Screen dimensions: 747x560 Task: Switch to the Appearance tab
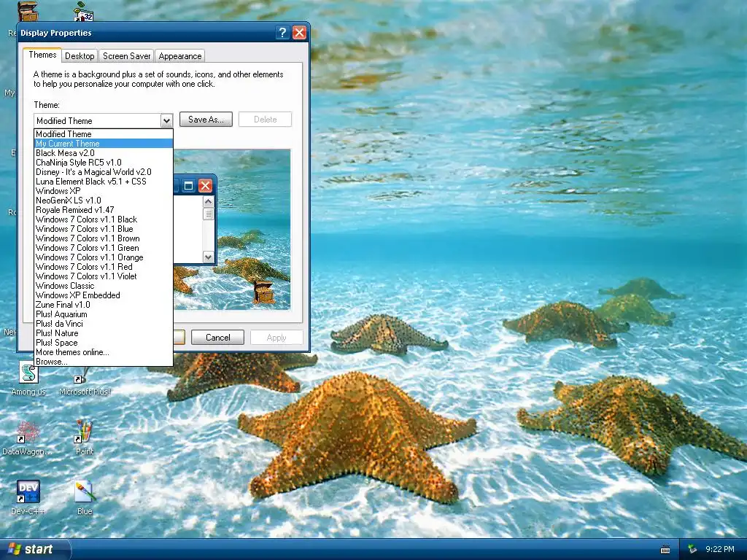tap(180, 55)
